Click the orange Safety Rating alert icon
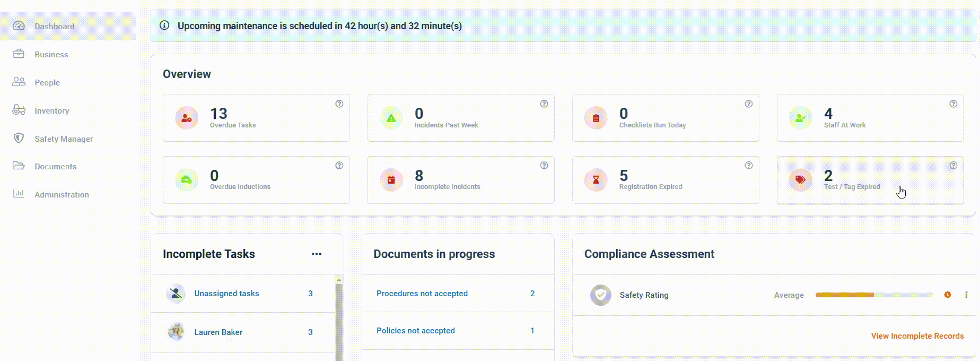Viewport: 980px width, 361px height. pyautogui.click(x=947, y=295)
